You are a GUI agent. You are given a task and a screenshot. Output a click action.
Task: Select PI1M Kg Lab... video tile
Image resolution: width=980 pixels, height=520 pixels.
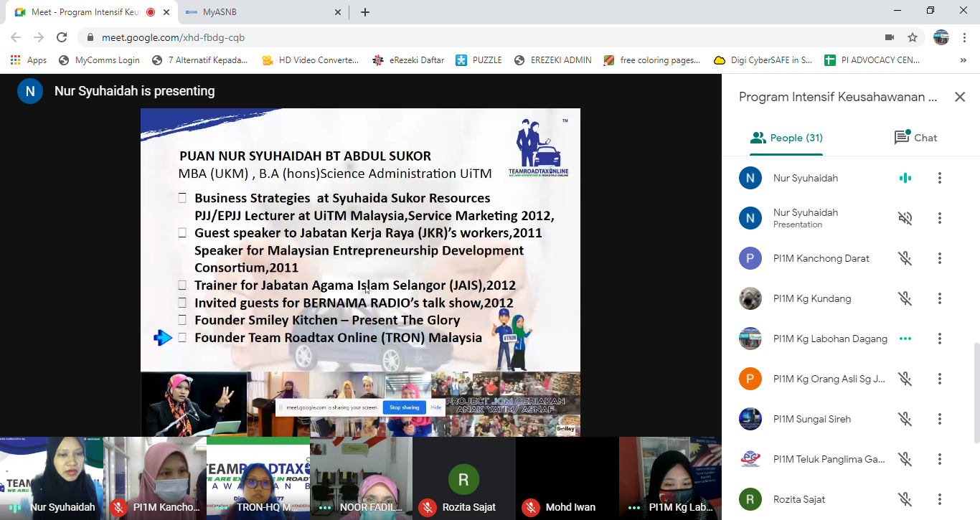tap(670, 478)
